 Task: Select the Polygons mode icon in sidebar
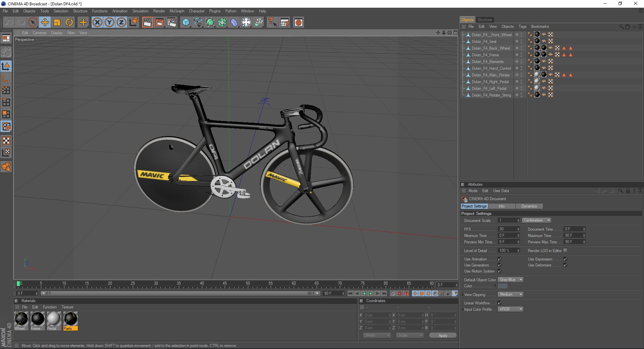tap(6, 114)
